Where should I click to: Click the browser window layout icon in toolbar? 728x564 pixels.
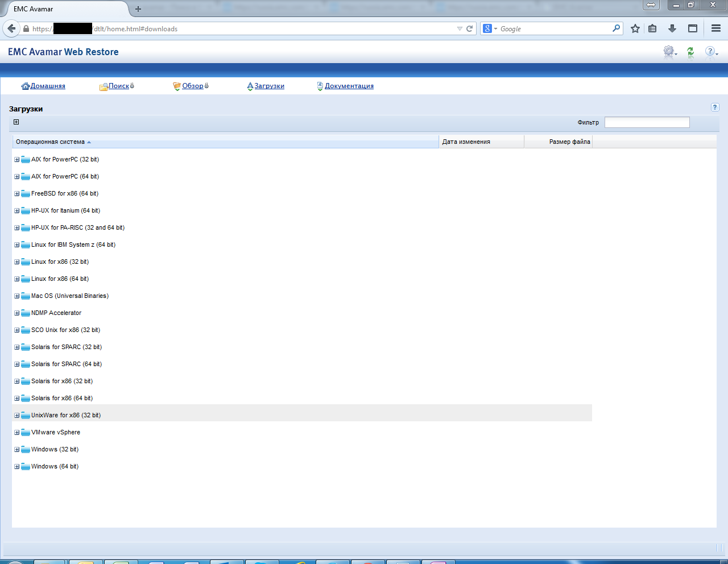click(x=693, y=28)
